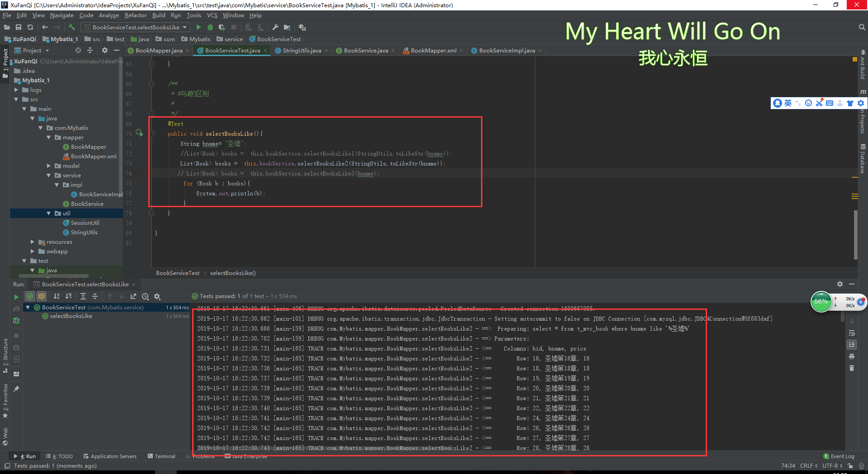Click the run test gutter icon beside selectBooksLike
Viewport: 868px width, 474px height.
(139, 133)
